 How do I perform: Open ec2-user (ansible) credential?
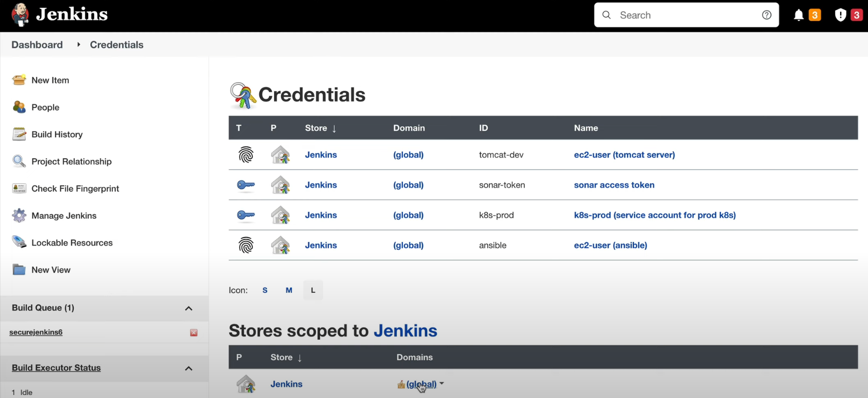pyautogui.click(x=610, y=245)
